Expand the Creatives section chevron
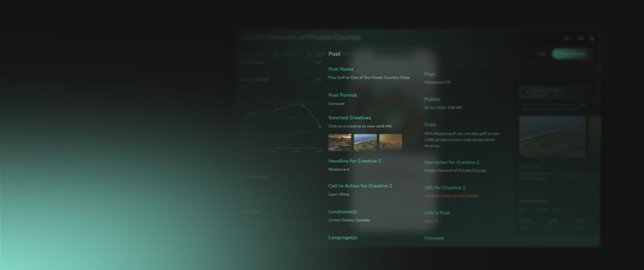This screenshot has height=270, width=644. click(318, 62)
